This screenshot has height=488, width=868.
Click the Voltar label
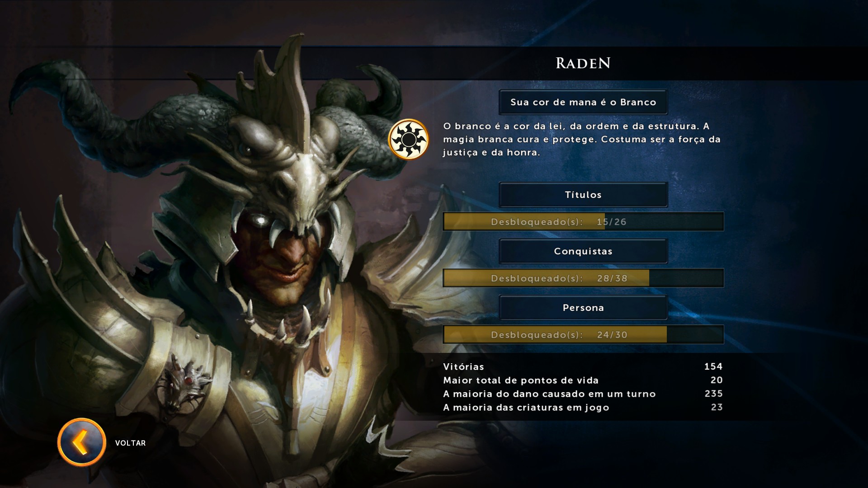tap(130, 443)
